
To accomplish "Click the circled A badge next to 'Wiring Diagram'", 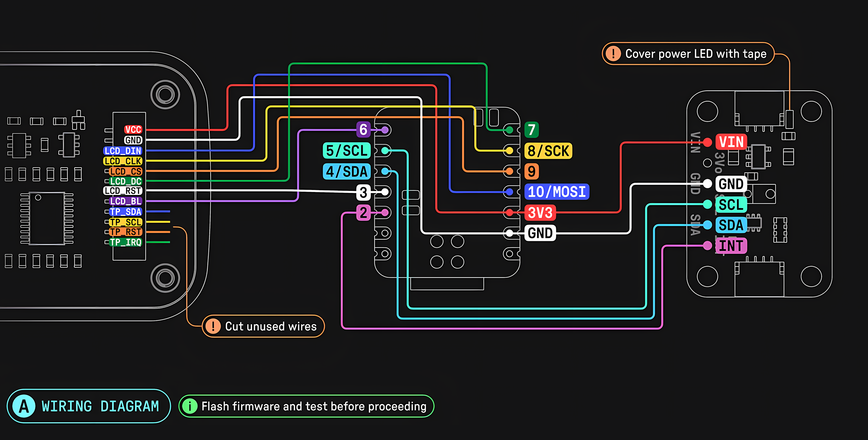I will 24,406.
